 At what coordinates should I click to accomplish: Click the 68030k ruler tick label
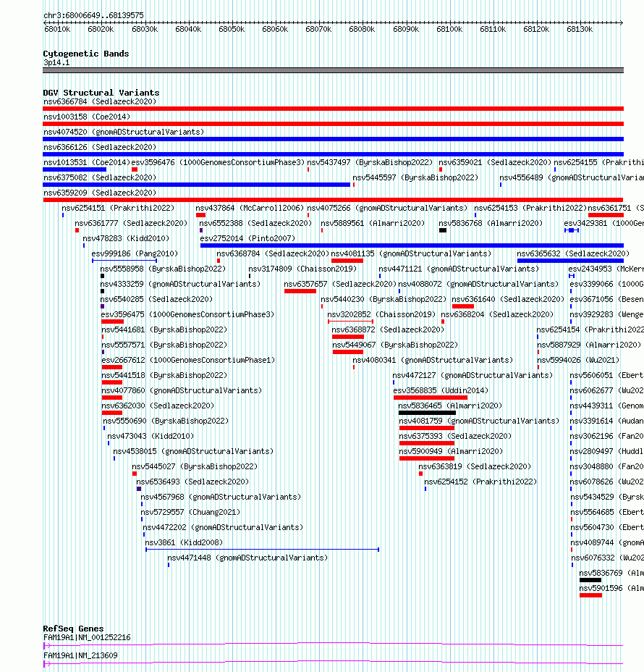pos(145,29)
